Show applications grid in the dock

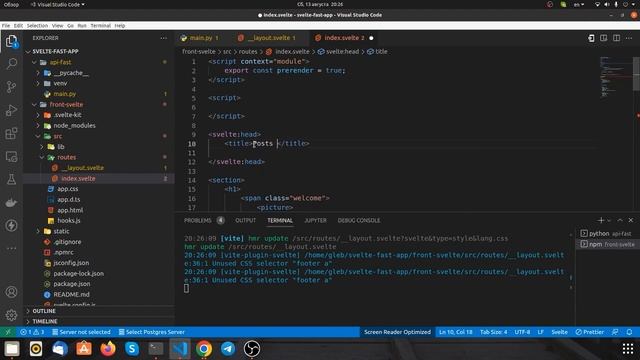(x=628, y=349)
